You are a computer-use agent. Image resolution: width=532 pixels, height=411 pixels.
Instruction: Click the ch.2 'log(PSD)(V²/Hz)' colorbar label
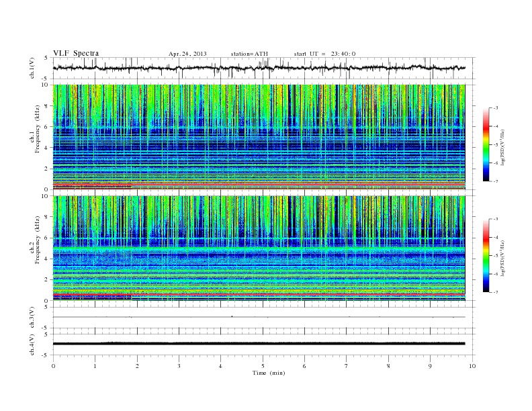(x=503, y=258)
